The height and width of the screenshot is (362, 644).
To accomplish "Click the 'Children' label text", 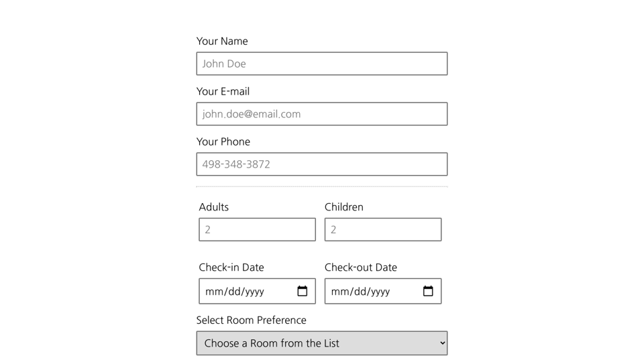I will (x=343, y=207).
